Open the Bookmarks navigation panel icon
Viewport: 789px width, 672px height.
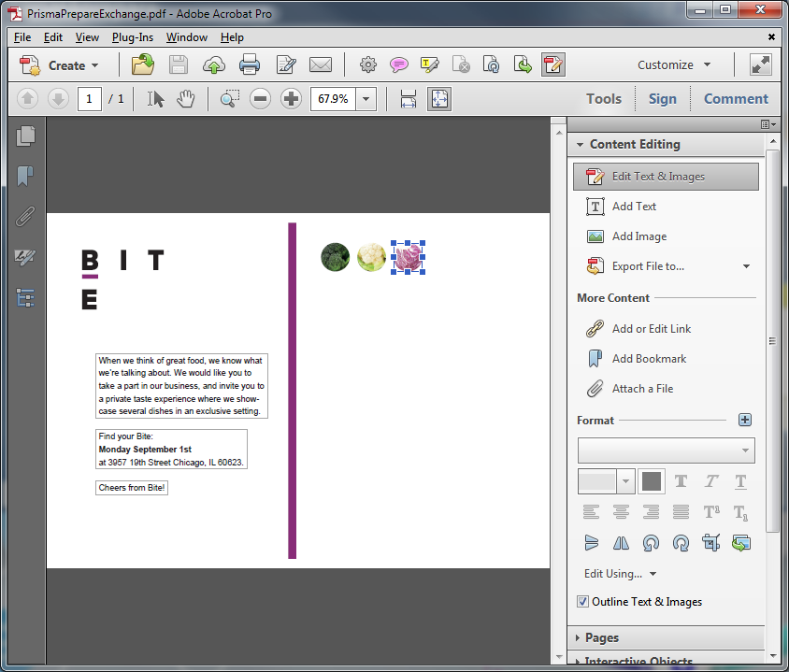(x=25, y=177)
